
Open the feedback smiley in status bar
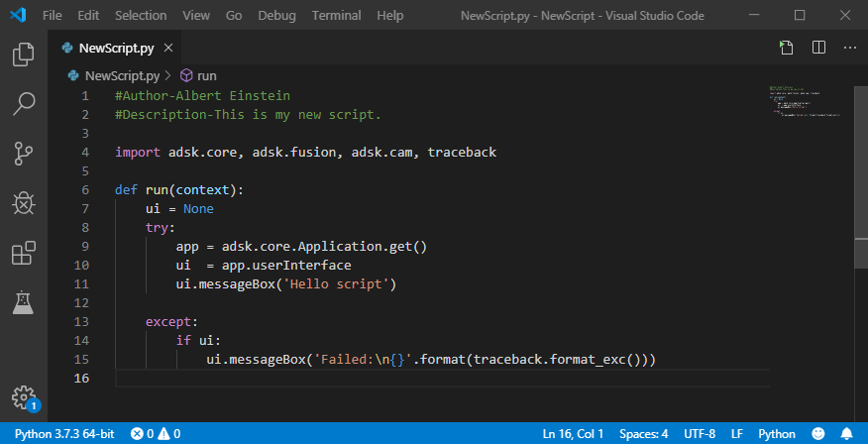(x=818, y=433)
